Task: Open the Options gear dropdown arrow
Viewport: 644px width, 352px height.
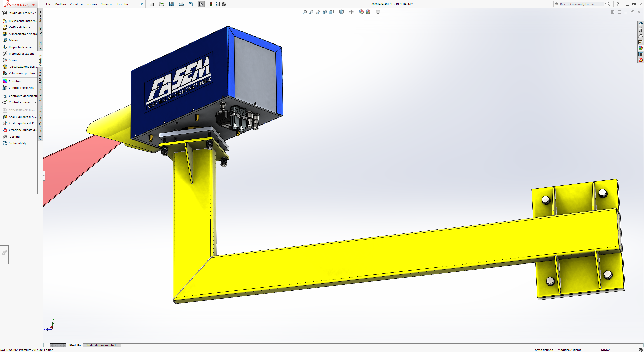Action: tap(229, 4)
